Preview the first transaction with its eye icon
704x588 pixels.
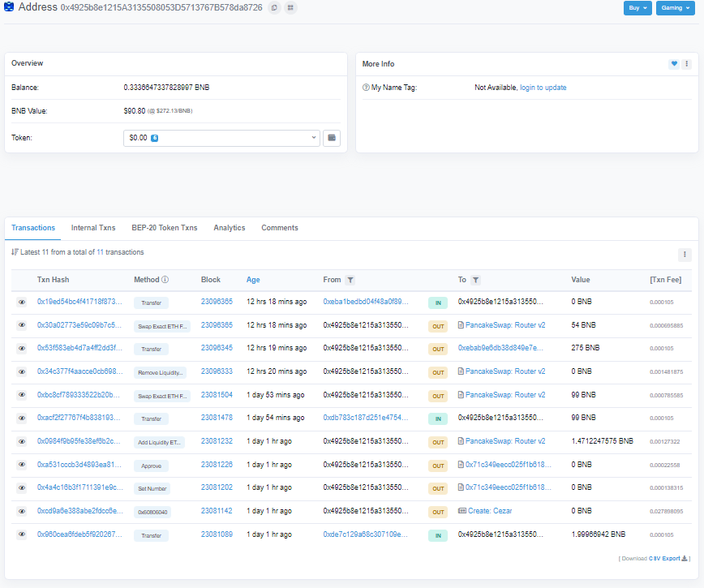(20, 303)
